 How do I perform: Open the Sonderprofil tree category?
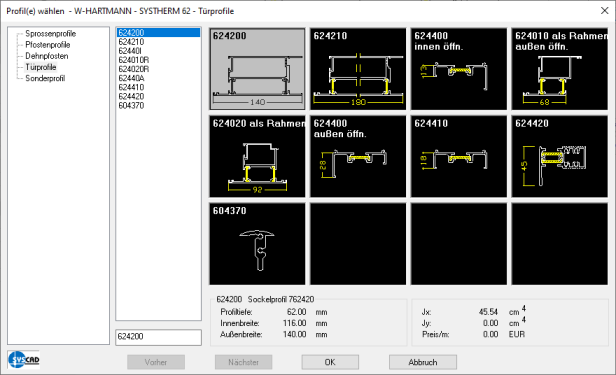(45, 79)
